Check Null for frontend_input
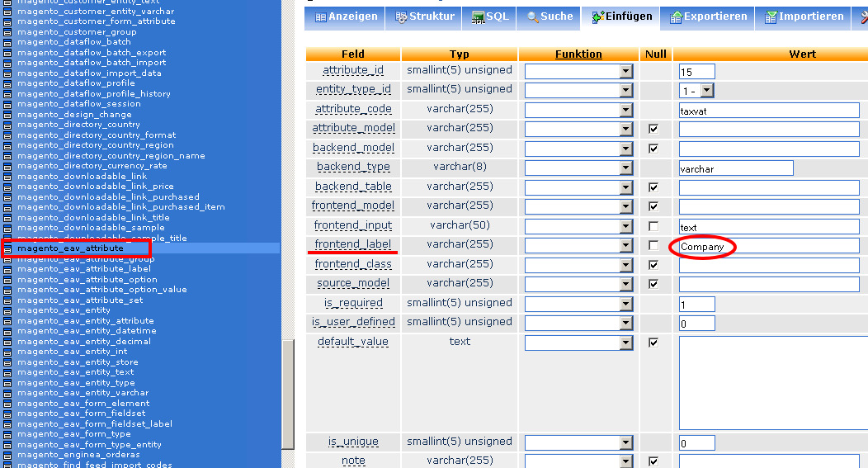 click(653, 226)
